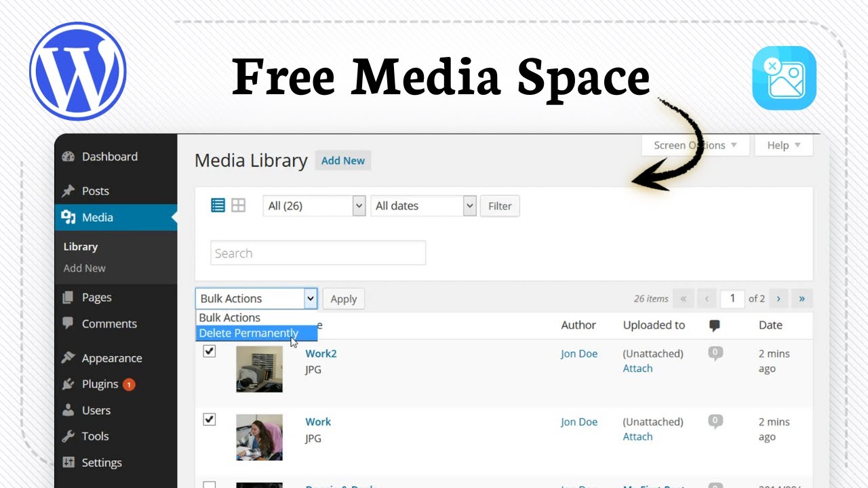
Task: Open Library submenu item
Action: [81, 247]
